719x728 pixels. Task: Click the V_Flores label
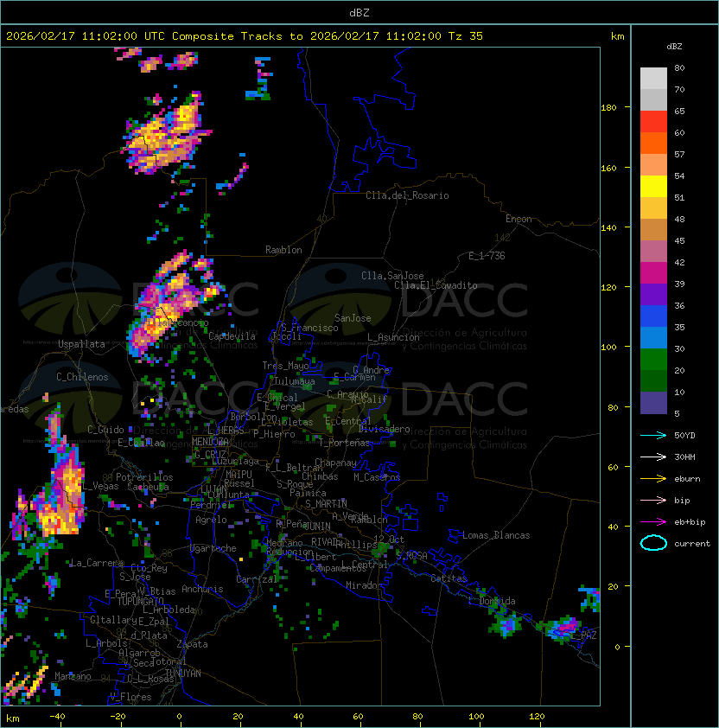(130, 697)
